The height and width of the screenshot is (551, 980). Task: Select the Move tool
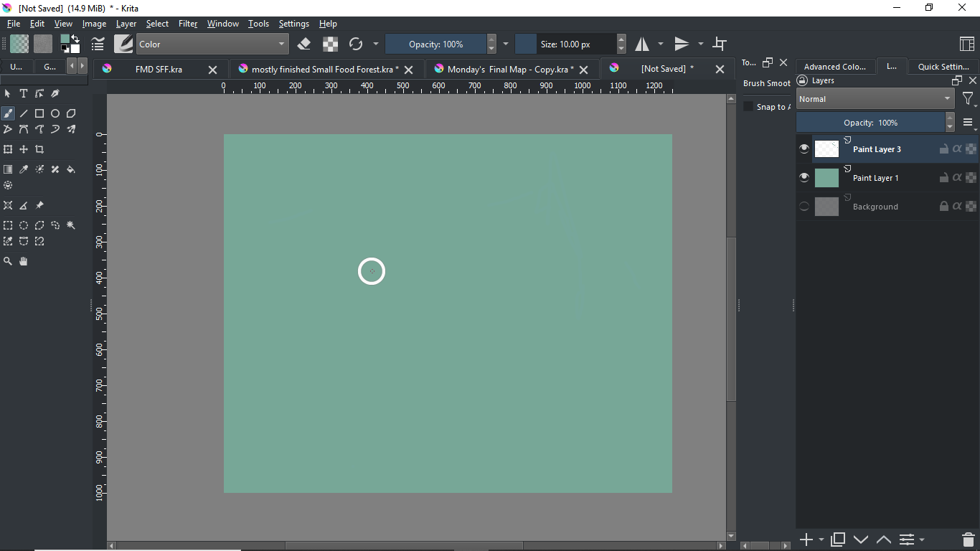pos(24,149)
